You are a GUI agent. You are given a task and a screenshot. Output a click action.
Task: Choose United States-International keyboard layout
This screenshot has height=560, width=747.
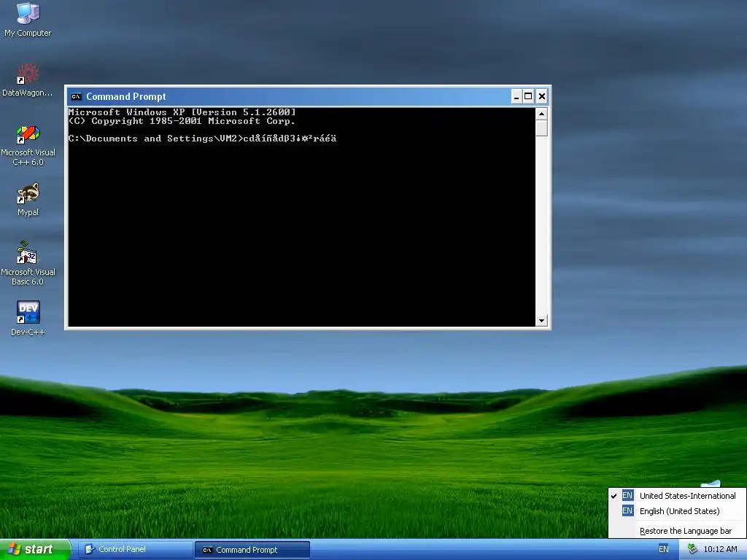[x=677, y=496]
